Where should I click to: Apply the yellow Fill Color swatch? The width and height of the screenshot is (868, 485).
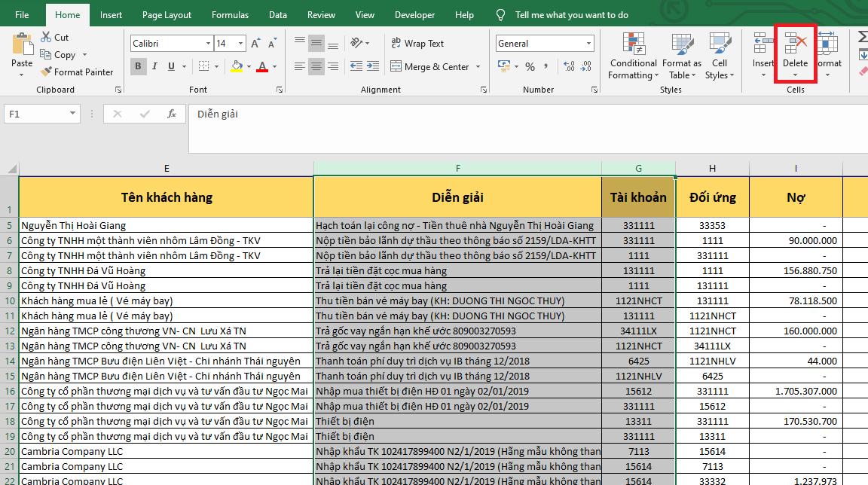237,66
